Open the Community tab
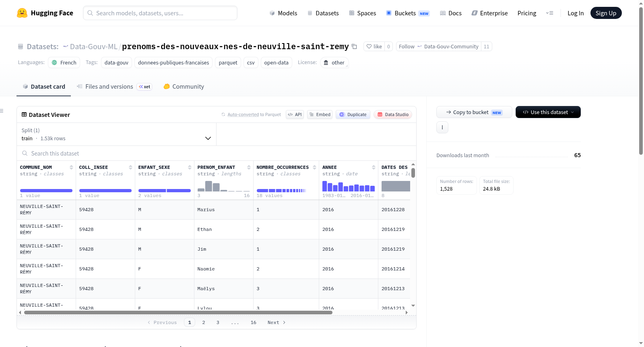The width and height of the screenshot is (644, 347). (184, 87)
